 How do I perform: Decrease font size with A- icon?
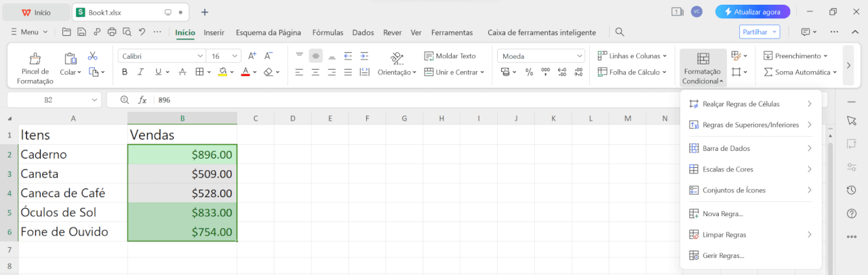click(269, 56)
